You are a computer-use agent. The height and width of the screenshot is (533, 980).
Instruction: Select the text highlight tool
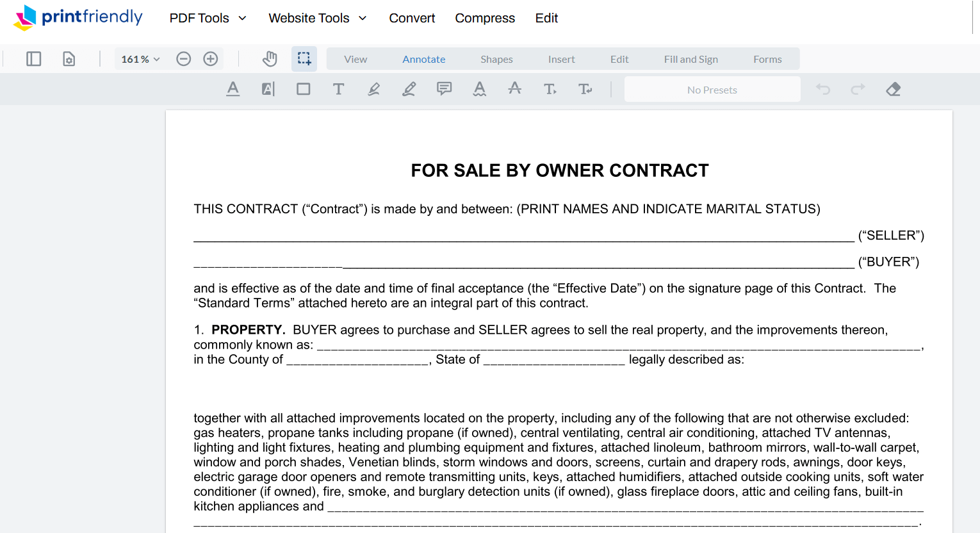(x=373, y=88)
